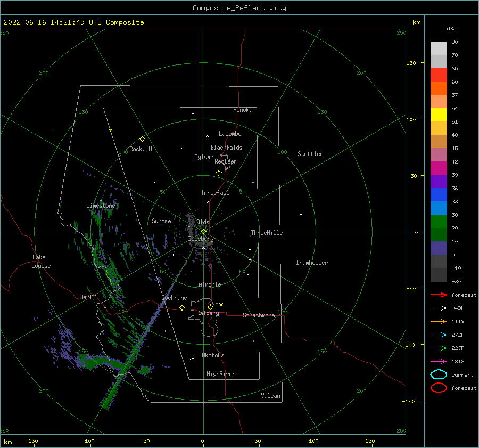Click the yellow diamond marker above RockyMH

142,139
